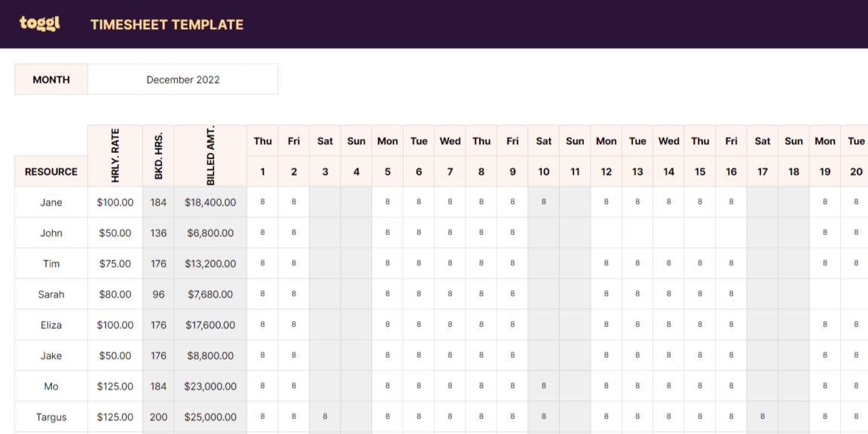This screenshot has width=868, height=434.
Task: Select the HRLY. RATE column header
Action: pyautogui.click(x=115, y=151)
